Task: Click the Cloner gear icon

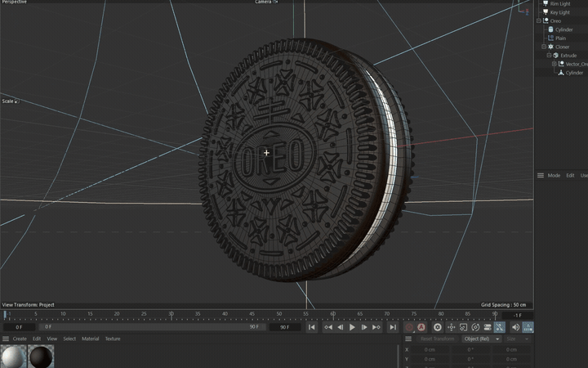Action: click(x=550, y=47)
